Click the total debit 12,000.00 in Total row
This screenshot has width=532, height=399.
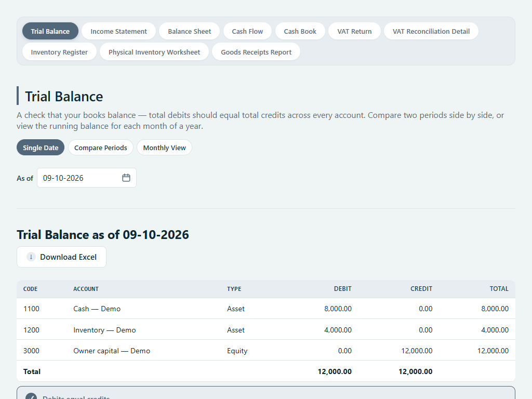pos(335,371)
